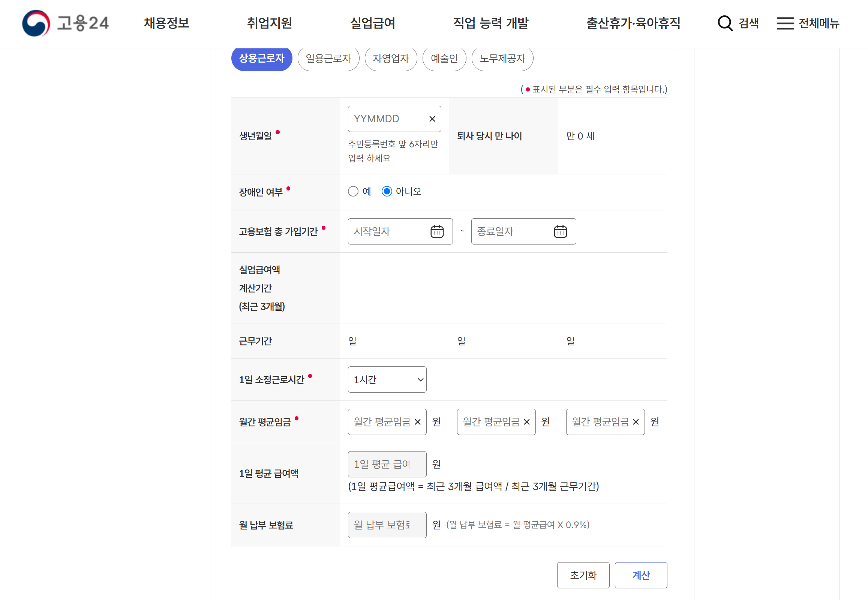Select the 예 radio for 장애인 여부

click(353, 192)
